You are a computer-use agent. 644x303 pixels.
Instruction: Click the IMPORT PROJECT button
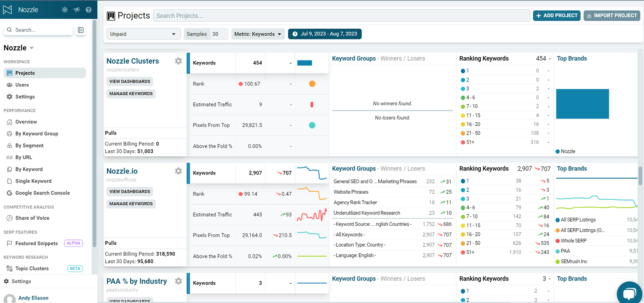point(612,16)
